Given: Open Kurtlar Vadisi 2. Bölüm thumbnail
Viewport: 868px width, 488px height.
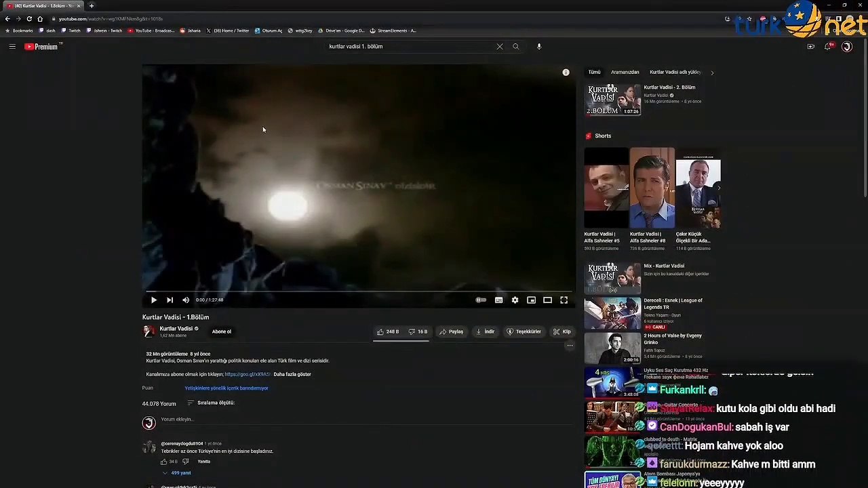Looking at the screenshot, I should coord(612,100).
